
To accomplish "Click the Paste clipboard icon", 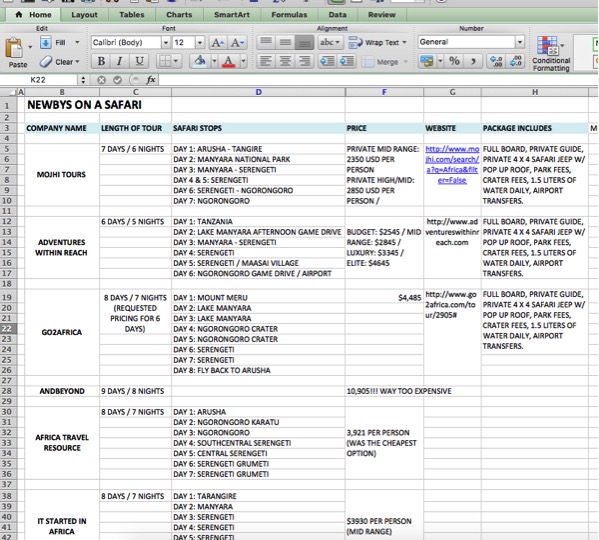I will tap(15, 49).
